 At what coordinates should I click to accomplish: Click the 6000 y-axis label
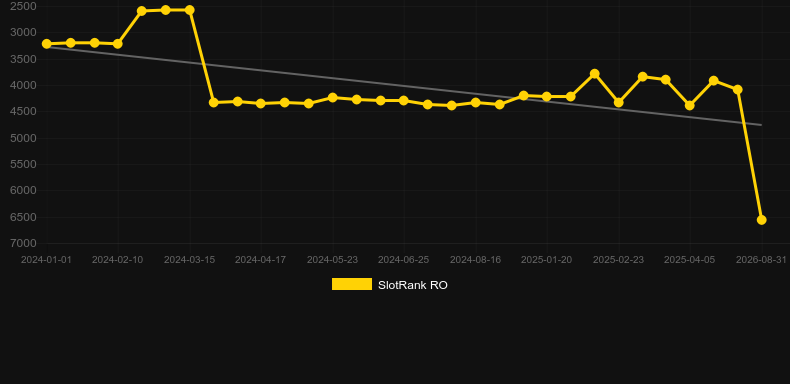(23, 190)
